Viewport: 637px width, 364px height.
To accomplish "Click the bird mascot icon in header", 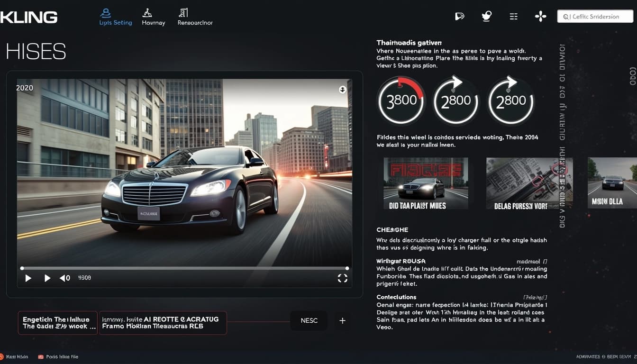I will click(x=486, y=16).
